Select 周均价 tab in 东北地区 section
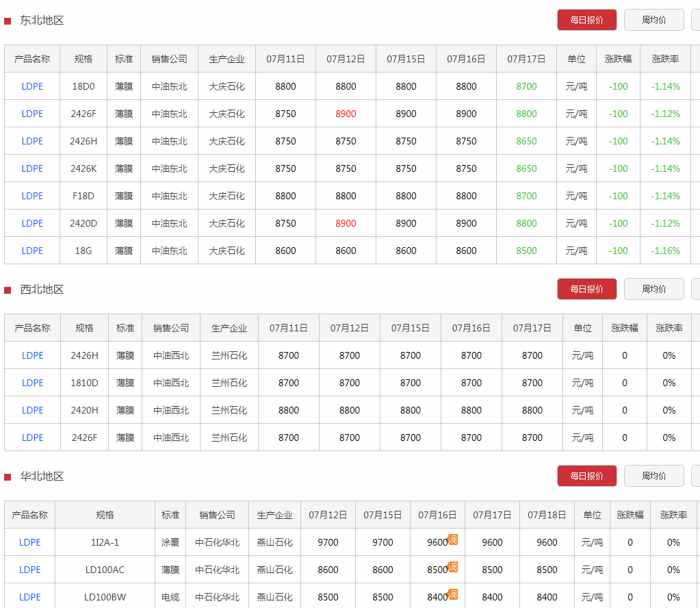Viewport: 700px width, 608px height. pos(653,20)
